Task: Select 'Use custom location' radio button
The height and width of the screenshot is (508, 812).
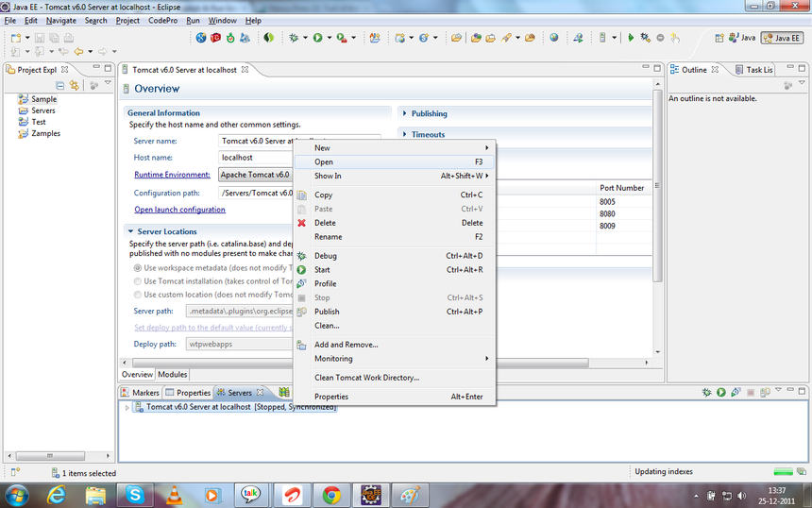Action: (x=138, y=295)
